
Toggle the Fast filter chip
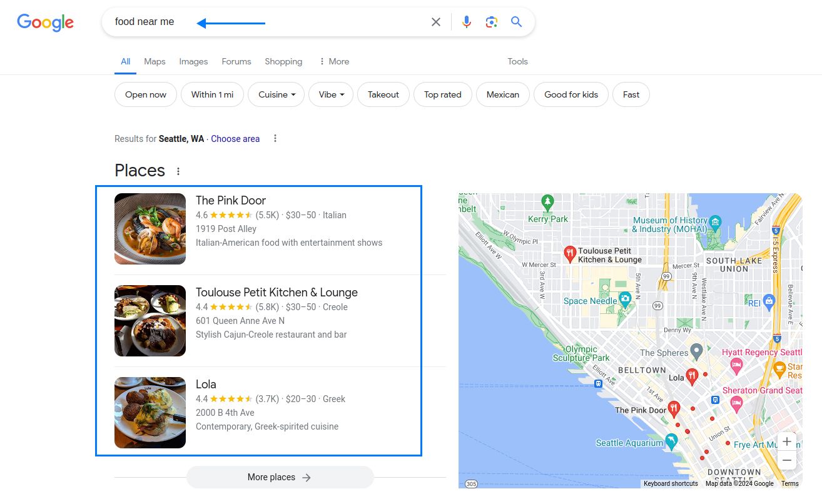pyautogui.click(x=631, y=94)
